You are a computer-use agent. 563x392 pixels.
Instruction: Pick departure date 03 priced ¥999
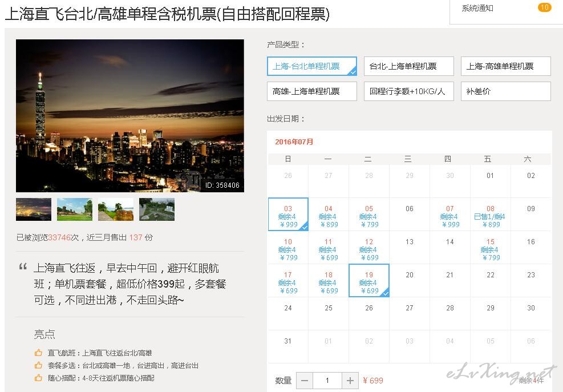(288, 214)
